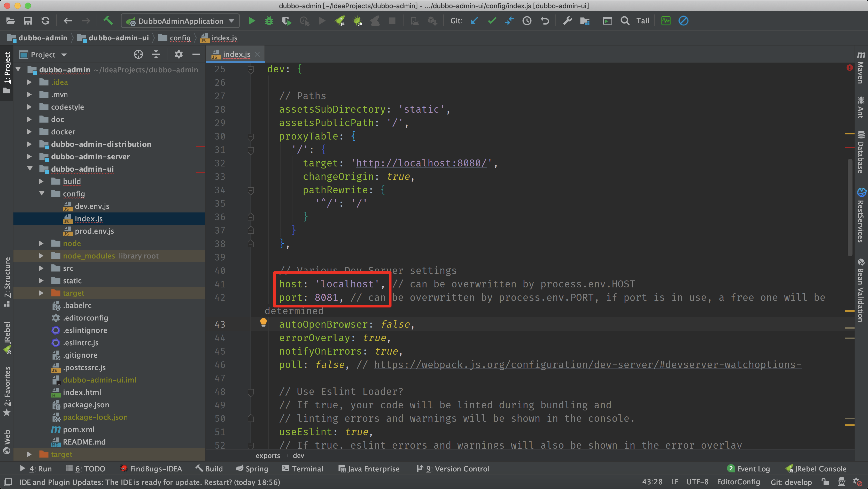Toggle the Maven tool window on the right
The image size is (868, 489).
click(x=861, y=67)
